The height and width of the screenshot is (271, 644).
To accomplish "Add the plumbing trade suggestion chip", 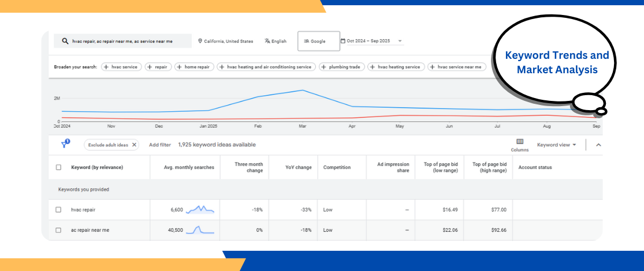I will pyautogui.click(x=341, y=67).
